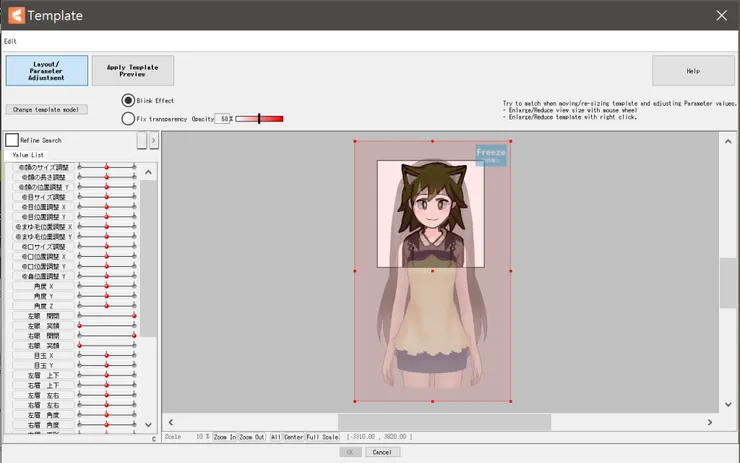Screen dimensions: 740x463
Task: Click the Zoom Out button
Action: [x=252, y=437]
